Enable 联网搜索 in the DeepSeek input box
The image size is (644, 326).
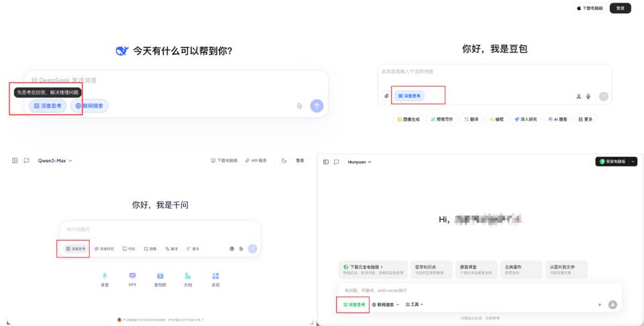[x=89, y=105]
